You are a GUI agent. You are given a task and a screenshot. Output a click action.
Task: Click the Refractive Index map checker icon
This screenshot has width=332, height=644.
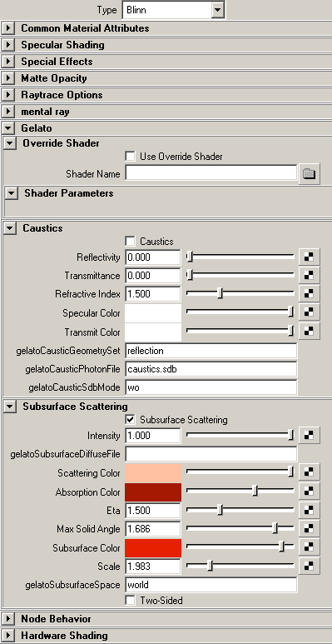(x=309, y=293)
